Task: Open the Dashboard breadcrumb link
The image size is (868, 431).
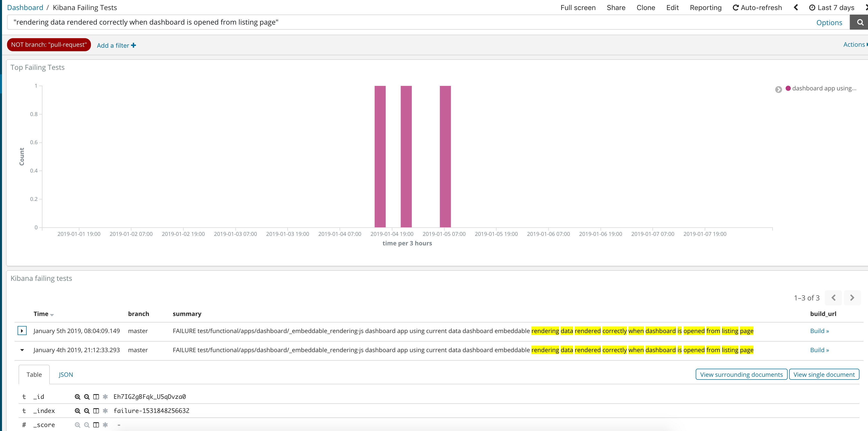Action: point(25,7)
